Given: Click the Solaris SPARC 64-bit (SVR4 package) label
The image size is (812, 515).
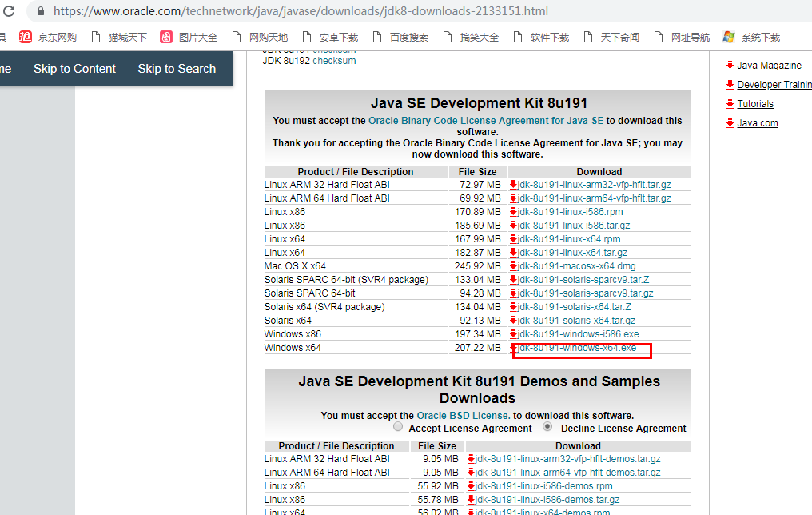Looking at the screenshot, I should pyautogui.click(x=346, y=280).
